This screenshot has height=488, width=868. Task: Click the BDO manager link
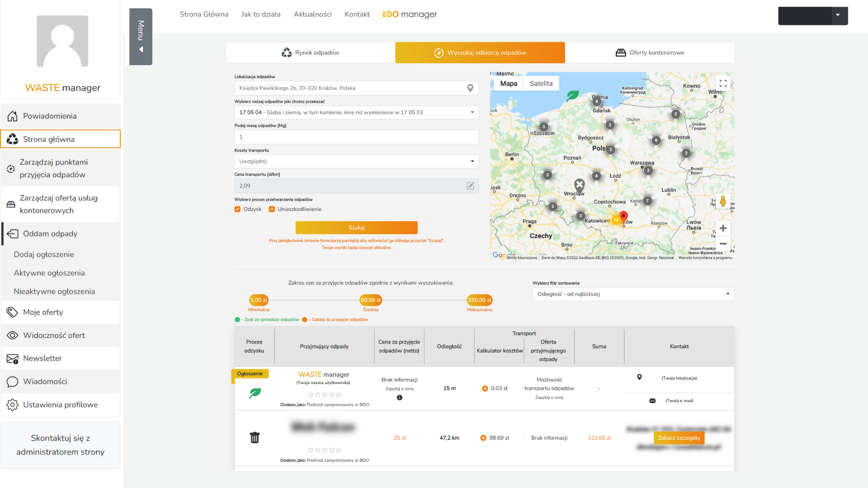click(410, 14)
